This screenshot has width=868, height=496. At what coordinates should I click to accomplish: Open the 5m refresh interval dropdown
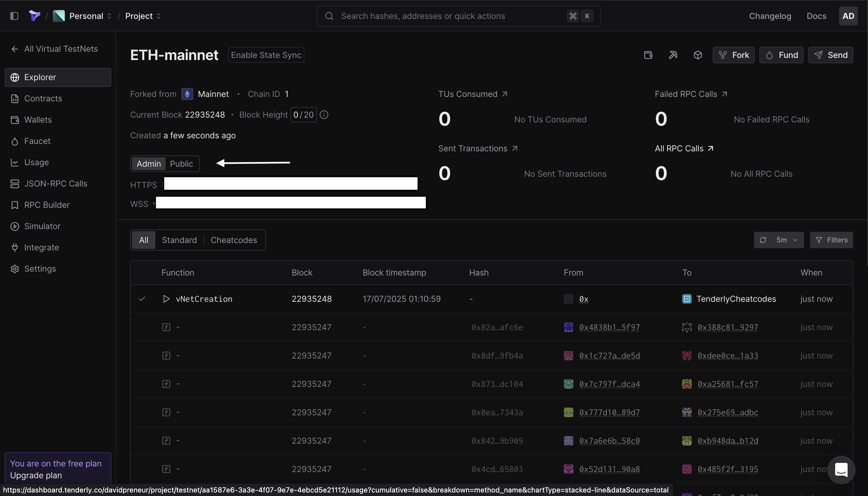(787, 240)
